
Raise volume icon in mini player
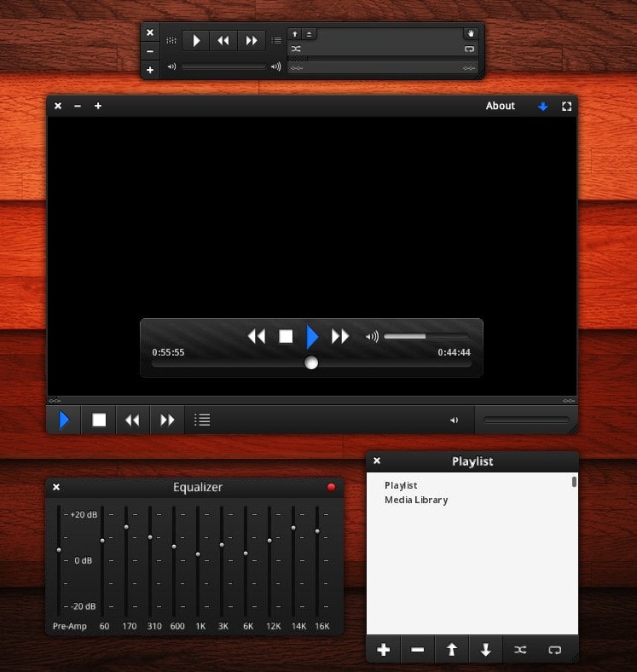(x=276, y=67)
